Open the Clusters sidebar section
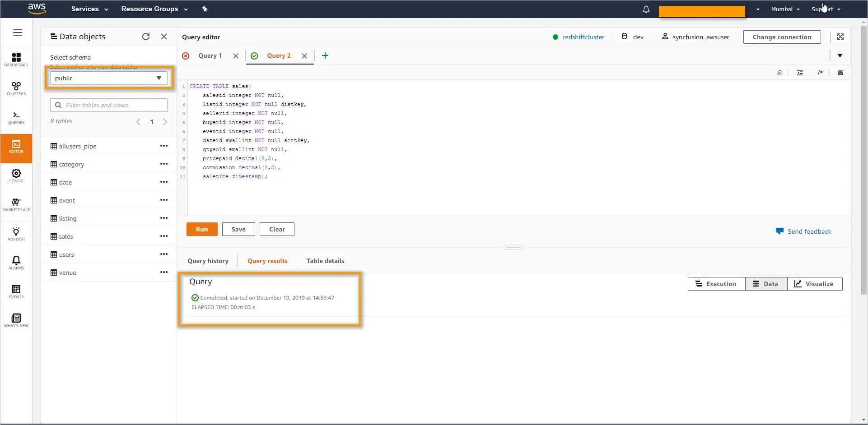The width and height of the screenshot is (868, 425). pos(16,88)
